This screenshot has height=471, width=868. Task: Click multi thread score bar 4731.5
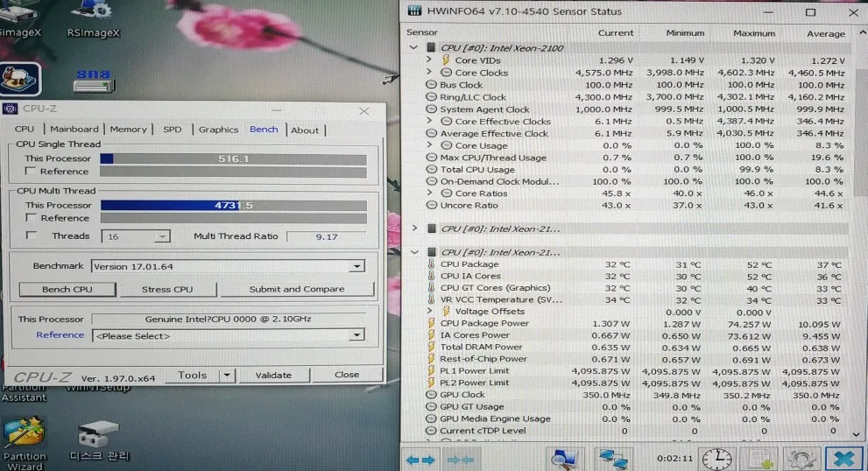[x=234, y=206]
